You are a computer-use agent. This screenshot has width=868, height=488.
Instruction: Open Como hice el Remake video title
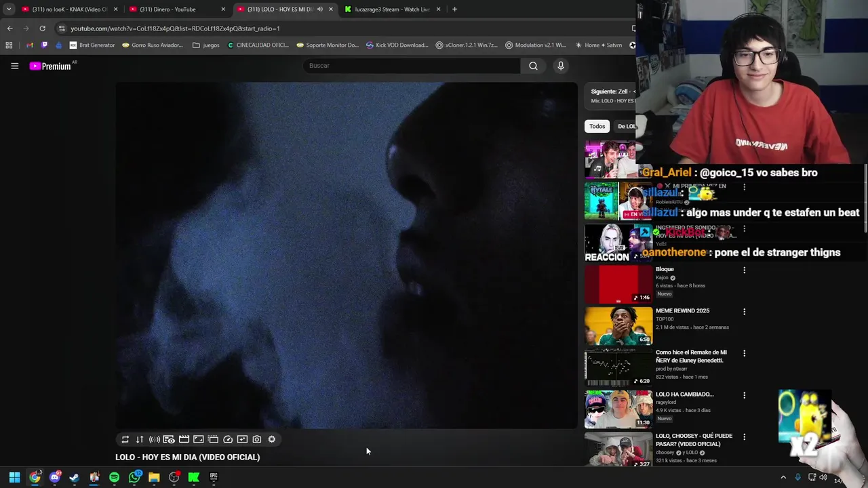(691, 357)
